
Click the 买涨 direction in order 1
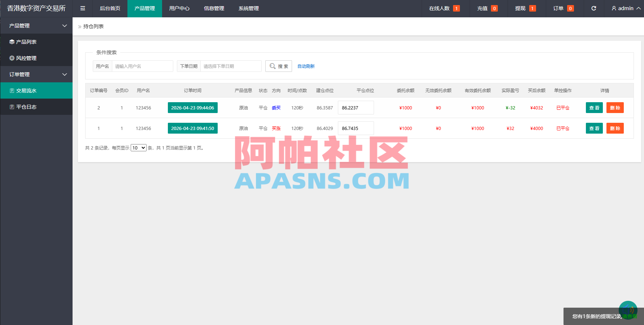click(276, 128)
